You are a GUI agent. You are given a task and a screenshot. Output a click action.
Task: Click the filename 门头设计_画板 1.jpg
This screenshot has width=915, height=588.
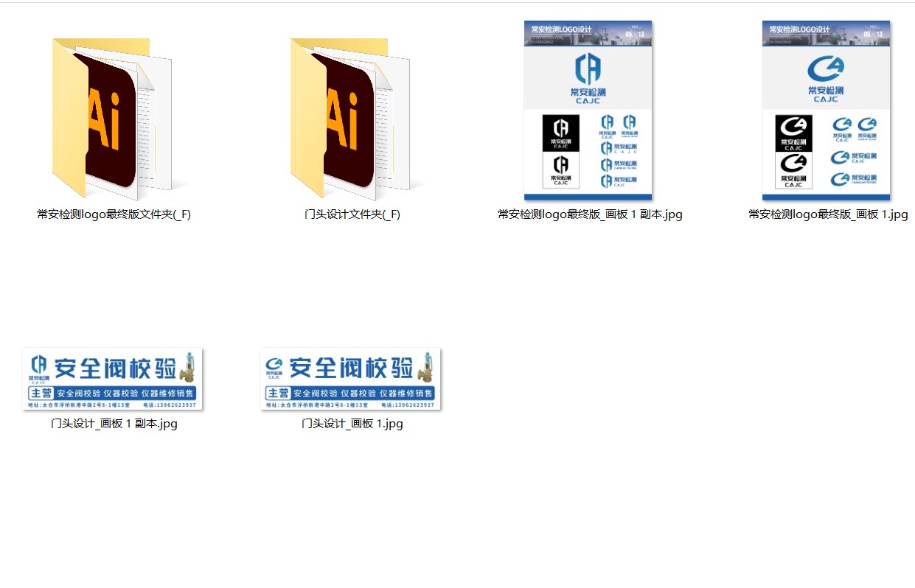tap(352, 424)
